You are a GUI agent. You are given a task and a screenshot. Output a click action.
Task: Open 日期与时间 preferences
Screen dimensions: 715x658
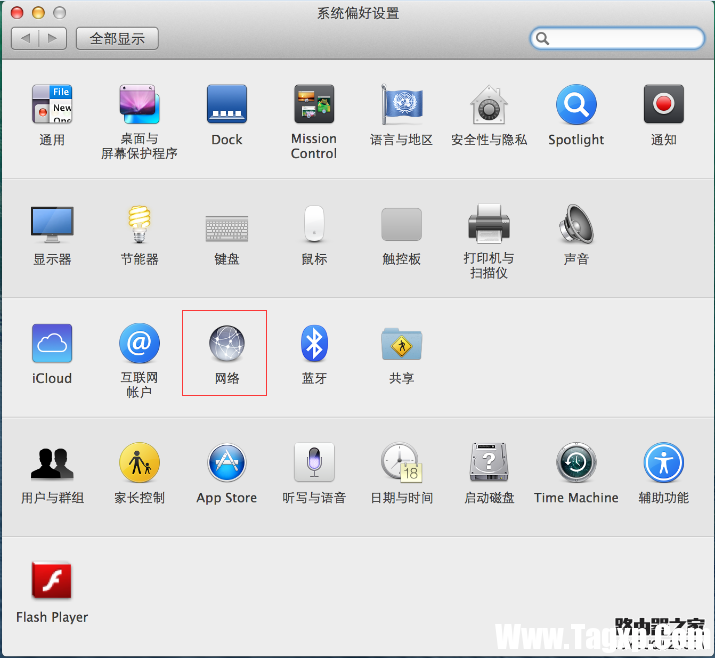[402, 462]
